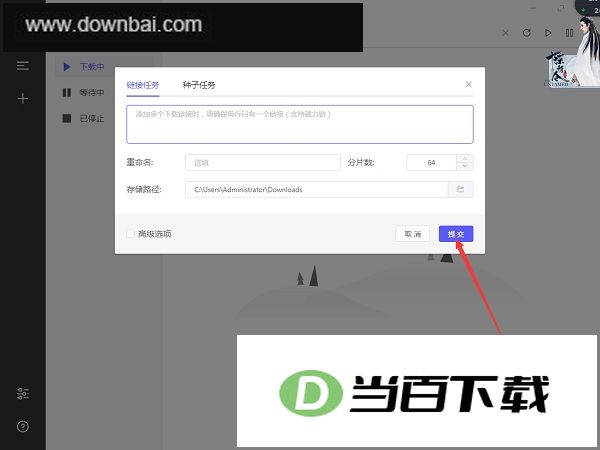Image resolution: width=600 pixels, height=450 pixels.
Task: Click the delete X icon in top toolbar
Action: coord(505,33)
